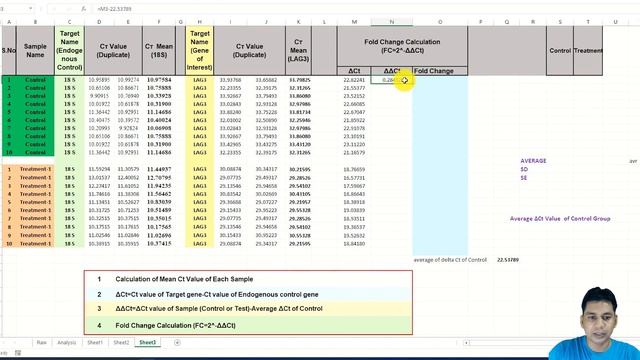Screen dimensions: 640x360
Task: Select column B header
Action: (35, 22)
